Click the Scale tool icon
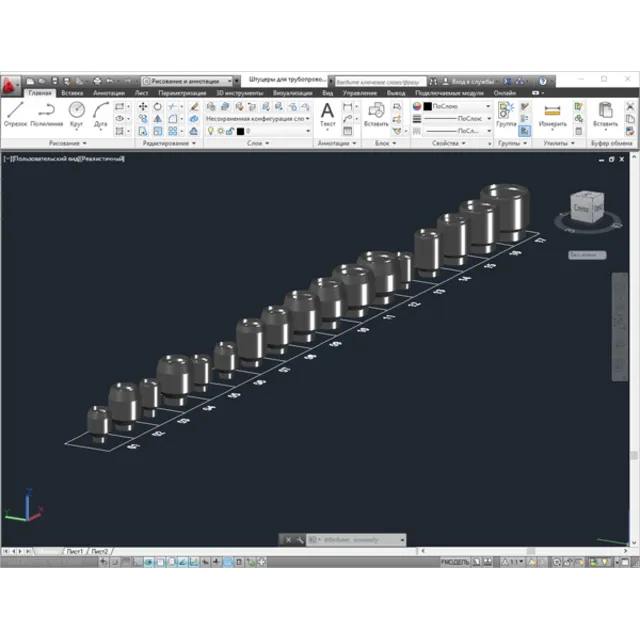 click(x=158, y=131)
